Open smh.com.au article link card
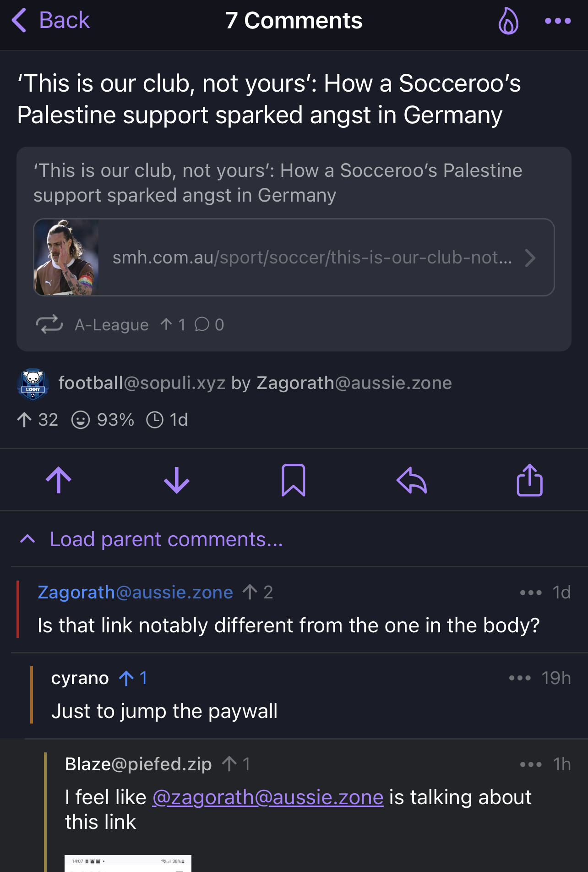 (311, 258)
